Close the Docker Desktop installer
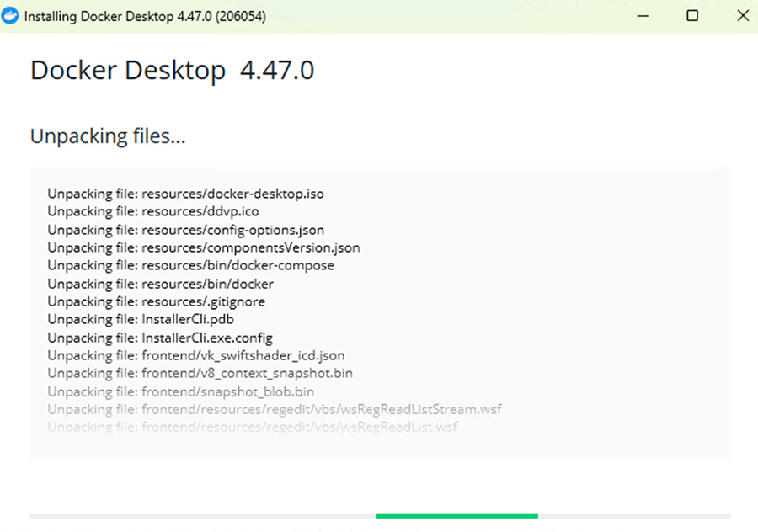 (x=742, y=16)
